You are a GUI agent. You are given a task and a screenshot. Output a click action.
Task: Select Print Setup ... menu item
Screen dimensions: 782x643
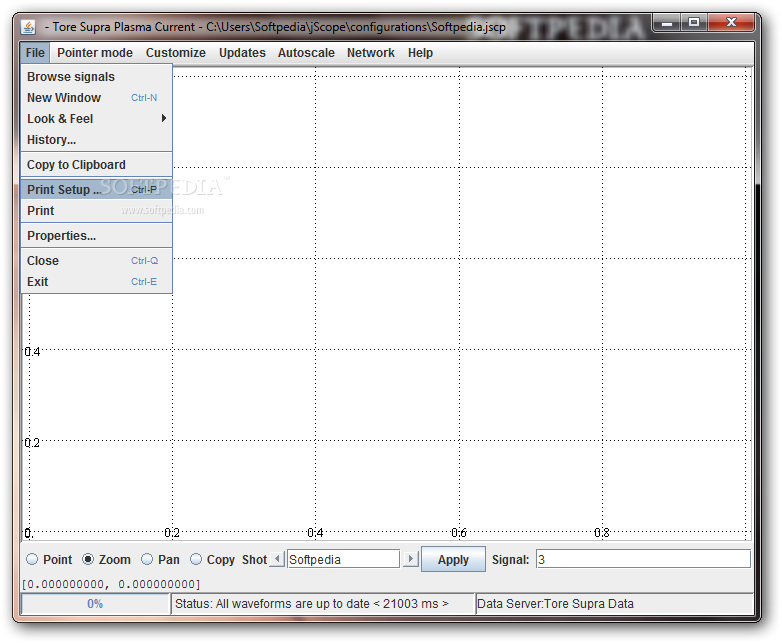(x=96, y=190)
